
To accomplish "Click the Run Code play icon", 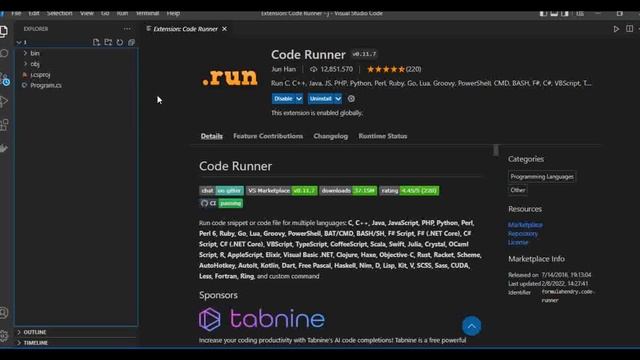I will [616, 29].
